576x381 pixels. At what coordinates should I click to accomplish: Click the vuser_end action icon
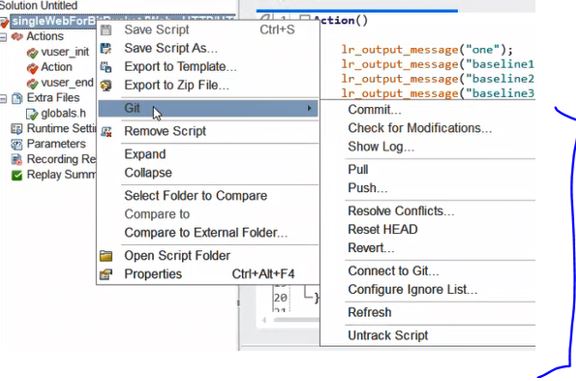32,83
